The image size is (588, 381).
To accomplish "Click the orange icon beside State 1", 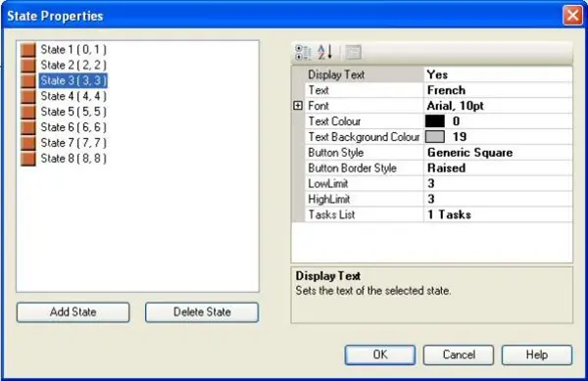I will (x=28, y=49).
